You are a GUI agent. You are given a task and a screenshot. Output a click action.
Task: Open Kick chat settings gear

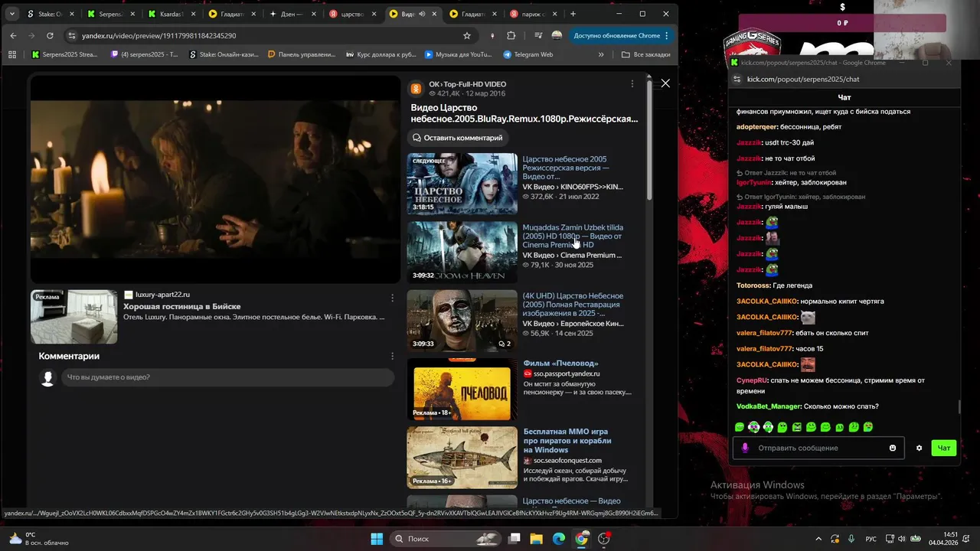coord(919,448)
